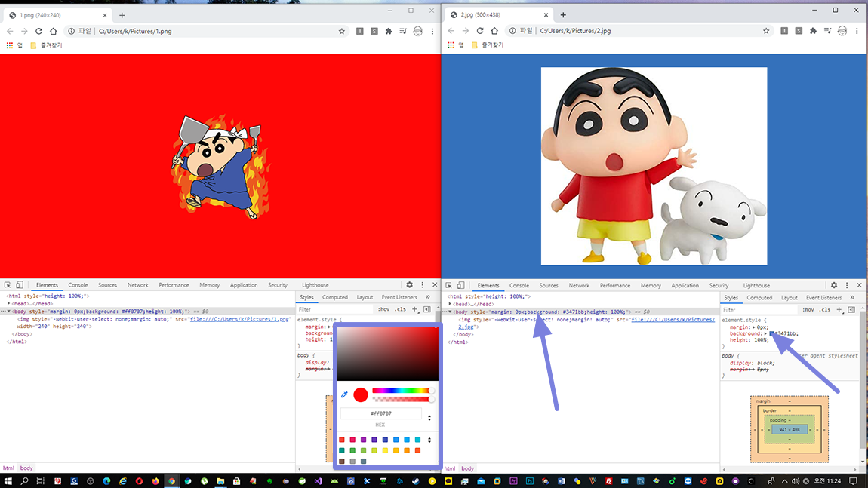Show more sidebar tabs in left DevTools
Viewport: 868px width, 488px height.
(428, 297)
